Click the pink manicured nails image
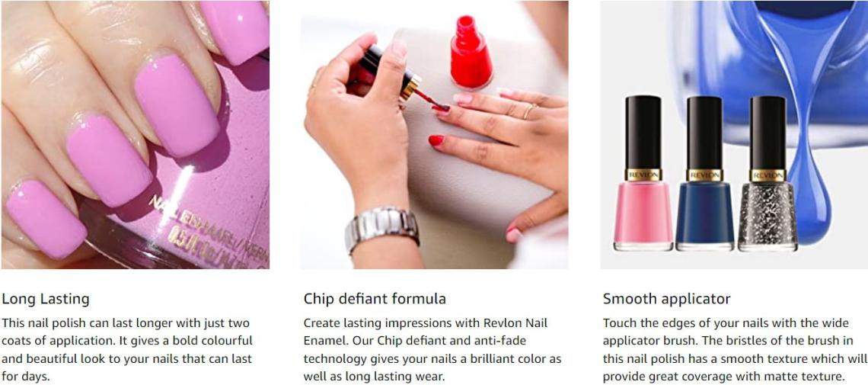868x385 pixels. [x=135, y=135]
